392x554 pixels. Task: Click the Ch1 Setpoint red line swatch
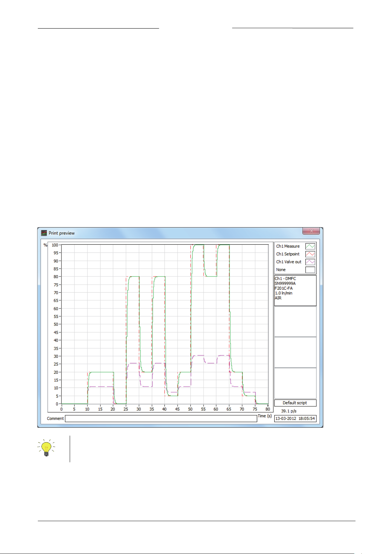tap(310, 254)
